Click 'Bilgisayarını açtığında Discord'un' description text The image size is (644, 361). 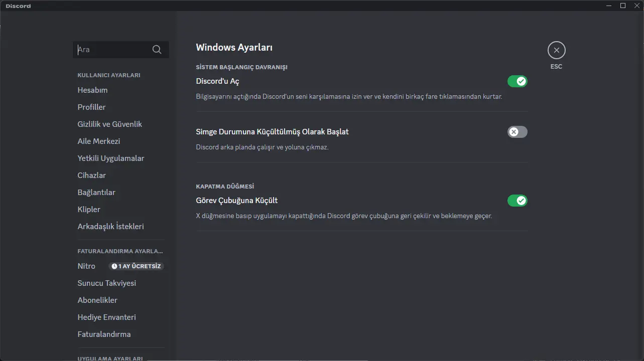click(x=349, y=96)
